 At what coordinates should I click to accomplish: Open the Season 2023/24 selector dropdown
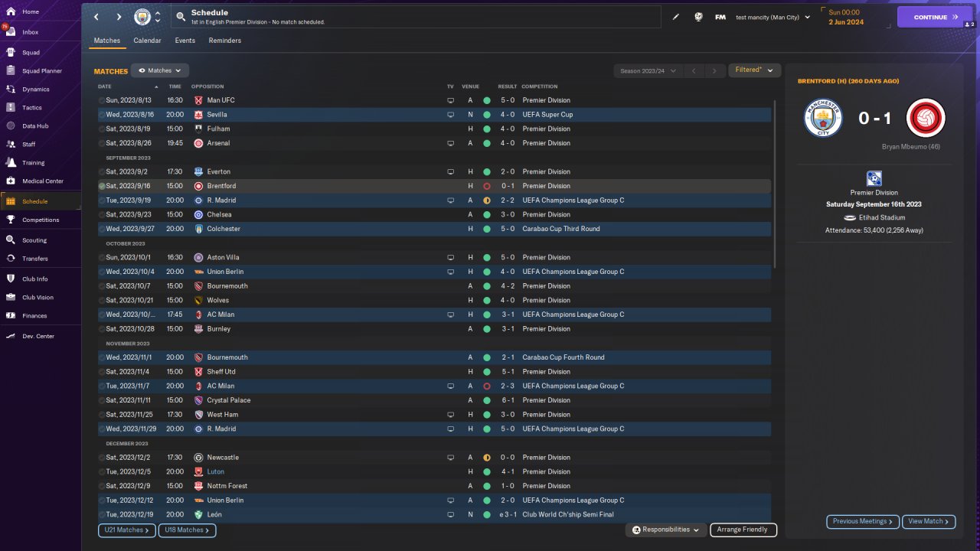pos(648,71)
